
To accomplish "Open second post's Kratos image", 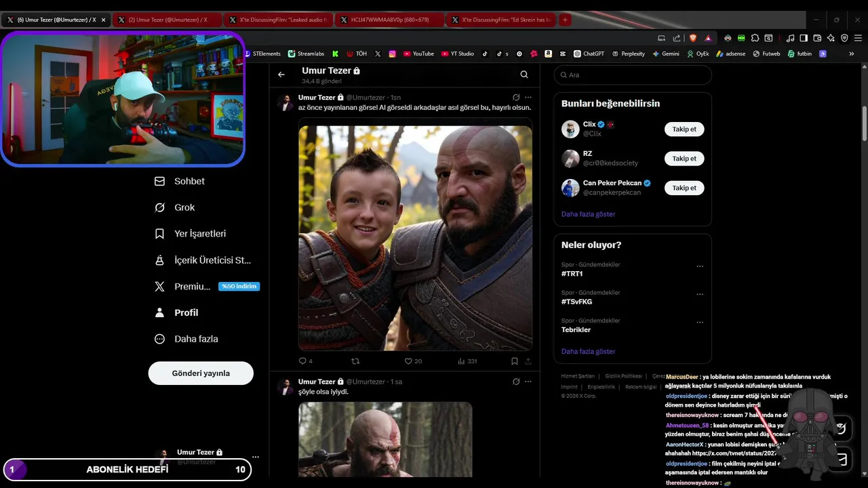I will pyautogui.click(x=385, y=439).
